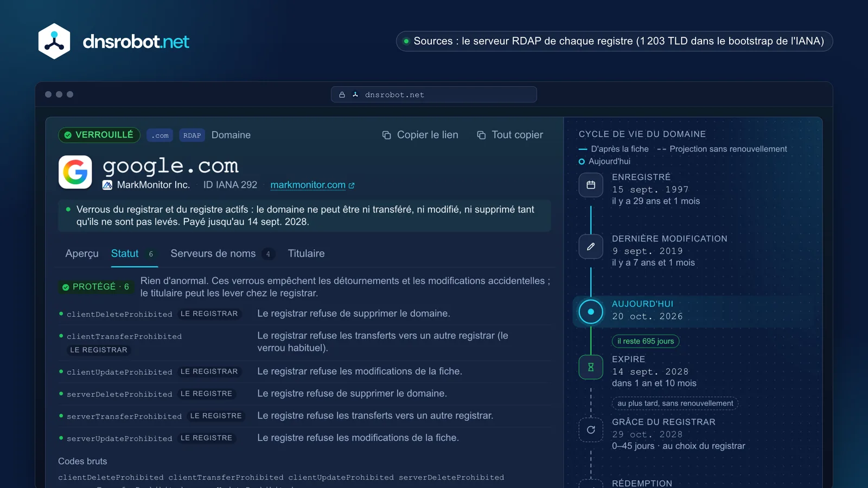Switch to Serveurs de noms tab

coord(223,254)
